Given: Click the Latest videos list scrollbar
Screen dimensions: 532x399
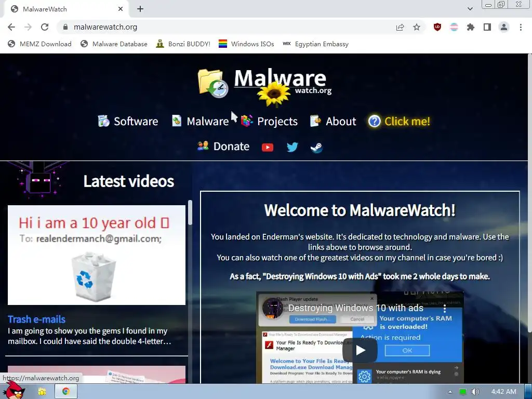Looking at the screenshot, I should pyautogui.click(x=190, y=212).
